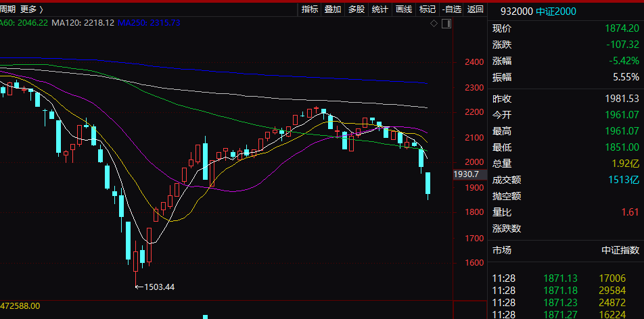Activate the 画线 line drawing tool
The width and height of the screenshot is (644, 319).
click(404, 9)
